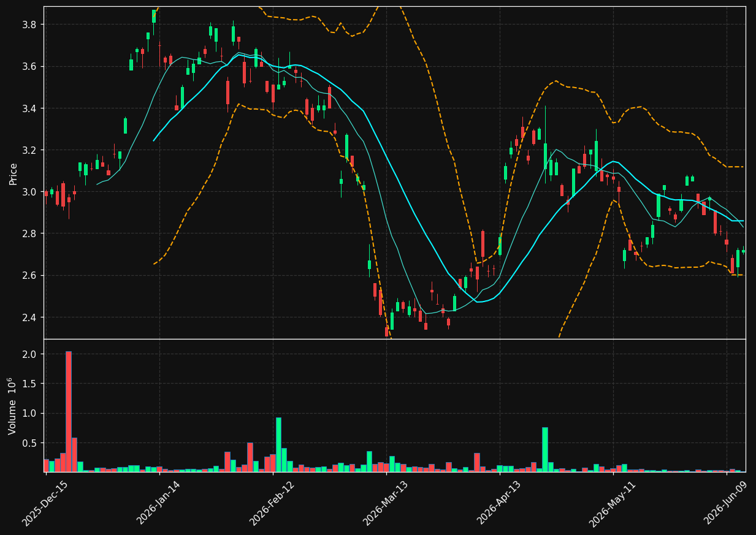756x535 pixels.
Task: Click the tallest red volume bar
Action: pos(69,412)
